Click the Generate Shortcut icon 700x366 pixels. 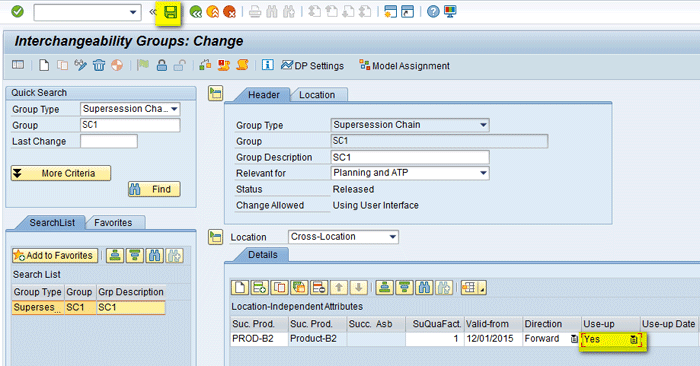[408, 12]
